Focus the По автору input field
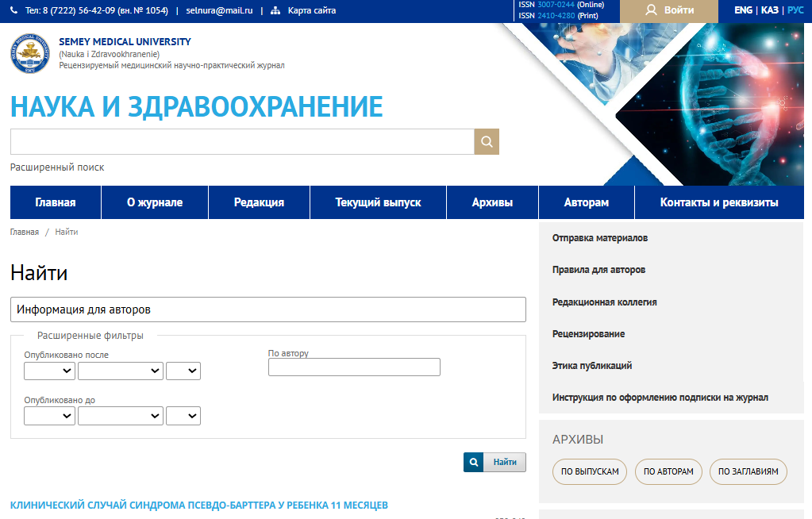The height and width of the screenshot is (519, 812). tap(354, 367)
